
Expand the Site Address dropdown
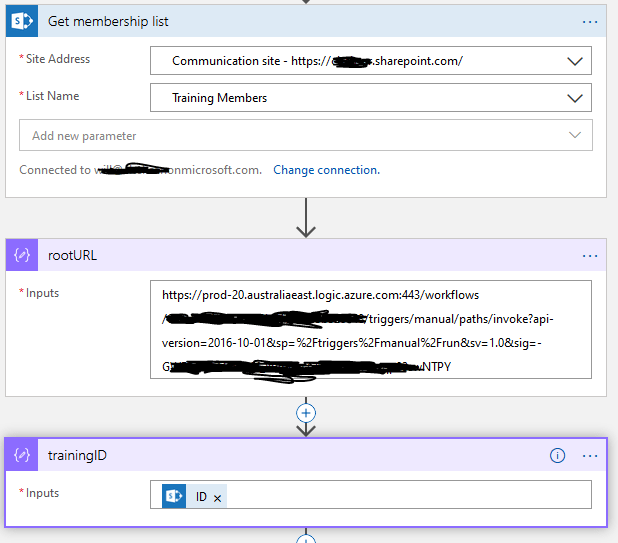[x=574, y=61]
